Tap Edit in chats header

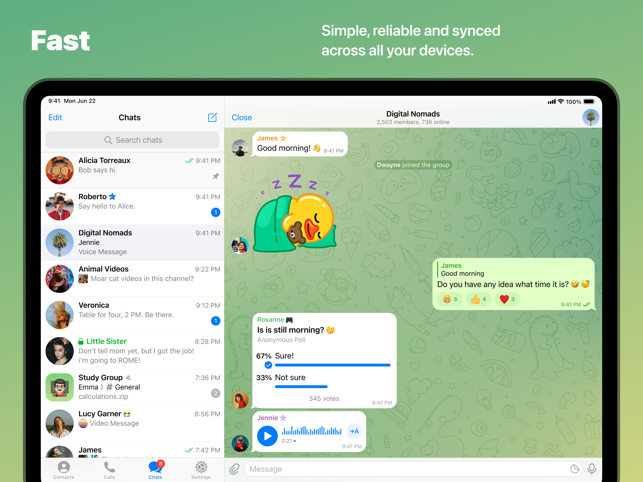(x=55, y=117)
